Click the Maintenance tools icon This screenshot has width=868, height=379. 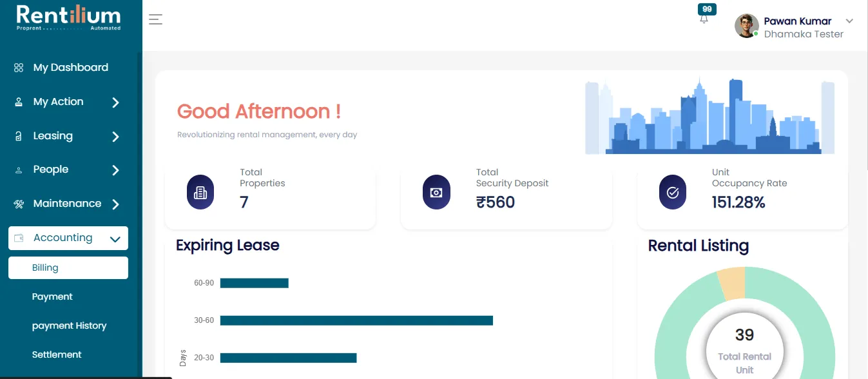(19, 204)
